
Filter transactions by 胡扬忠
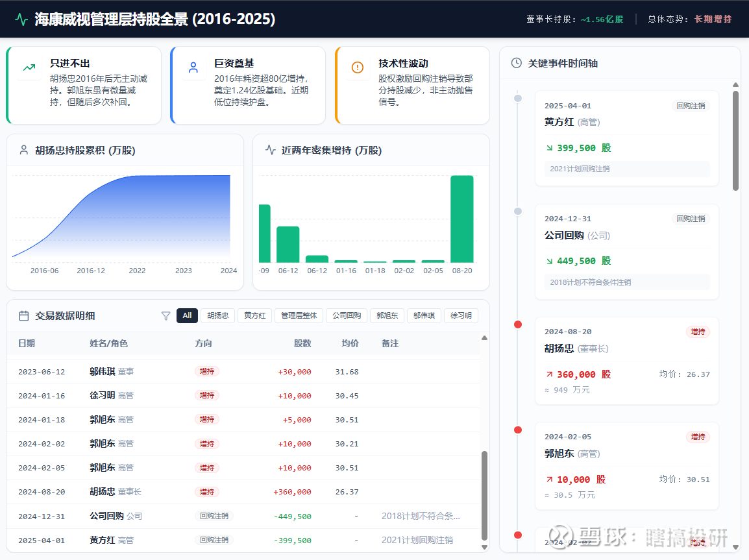[x=218, y=315]
